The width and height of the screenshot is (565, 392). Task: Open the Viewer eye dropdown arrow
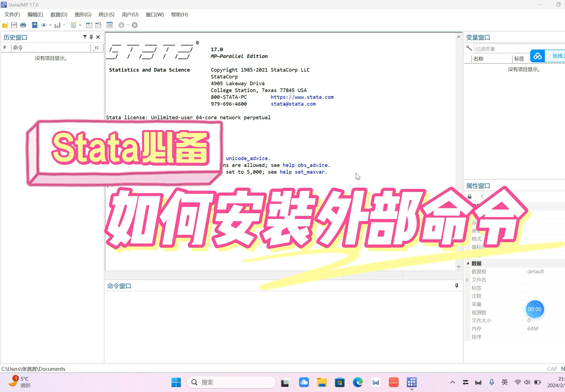(x=50, y=25)
